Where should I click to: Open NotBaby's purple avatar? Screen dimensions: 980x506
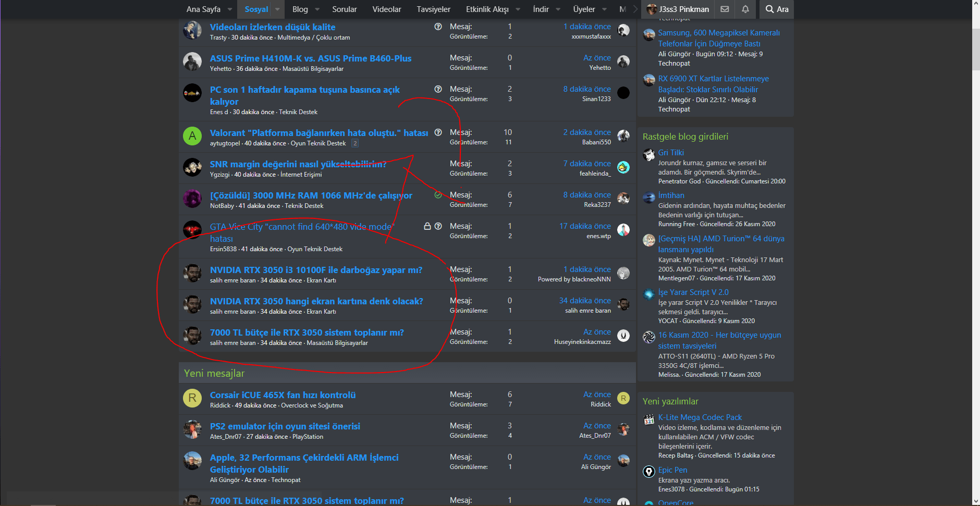(192, 199)
